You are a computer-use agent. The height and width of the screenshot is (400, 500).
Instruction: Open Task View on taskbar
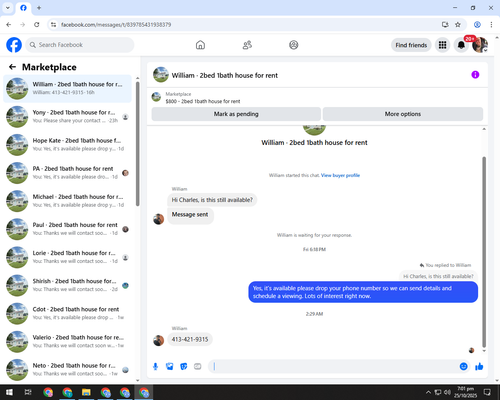pyautogui.click(x=28, y=392)
